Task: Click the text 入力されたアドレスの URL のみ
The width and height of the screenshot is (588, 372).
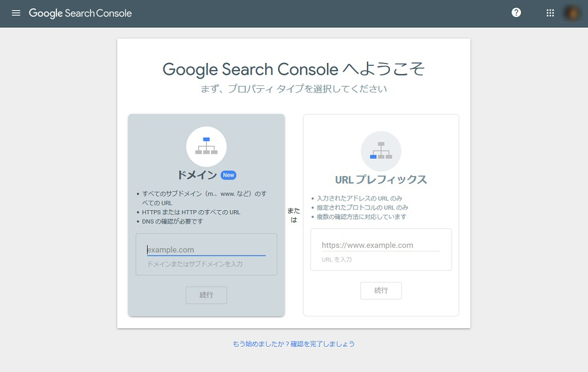Action: tap(359, 198)
